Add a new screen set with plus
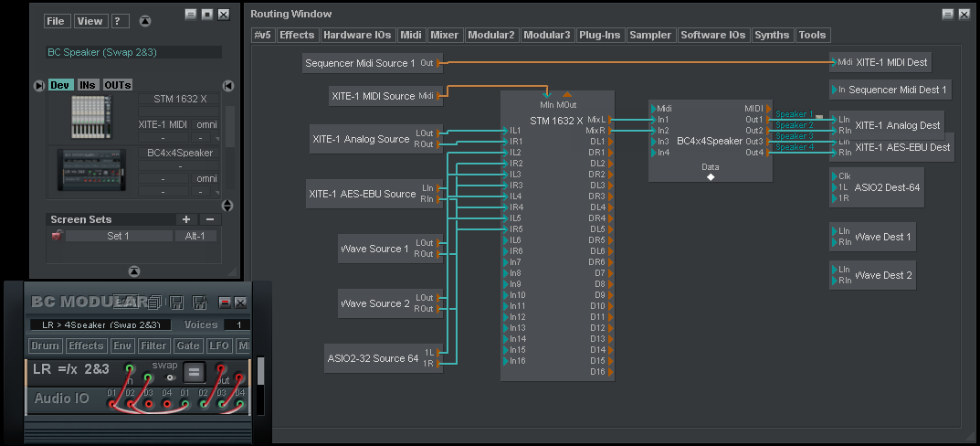The width and height of the screenshot is (980, 446). (186, 219)
